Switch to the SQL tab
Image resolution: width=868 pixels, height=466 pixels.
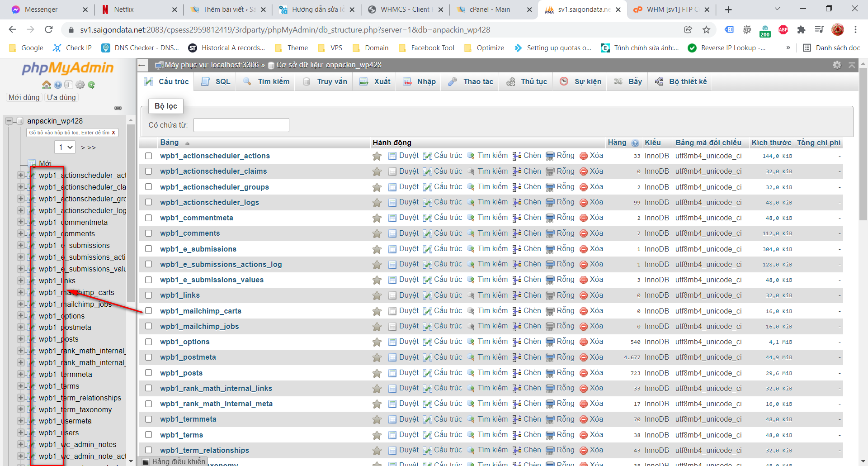[x=215, y=82]
